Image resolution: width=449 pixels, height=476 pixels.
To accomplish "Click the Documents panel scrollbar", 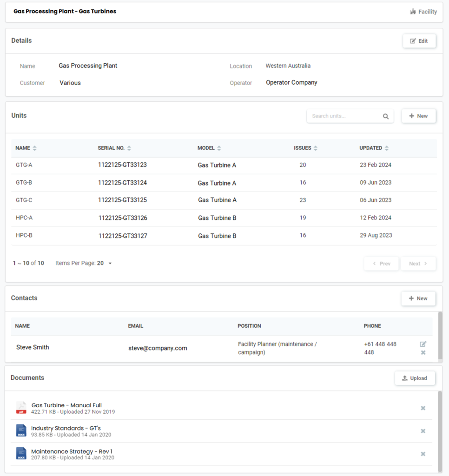I will pos(440,430).
